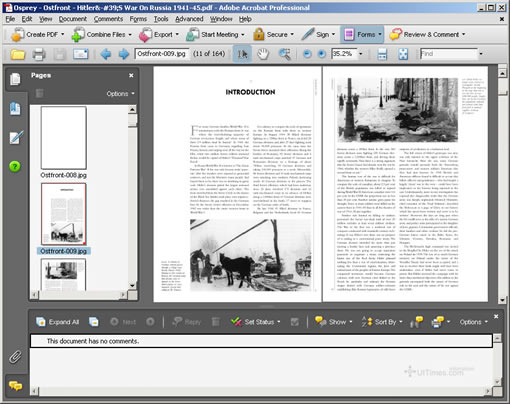
Task: Open the Bookmarks panel icon
Action: (x=15, y=109)
